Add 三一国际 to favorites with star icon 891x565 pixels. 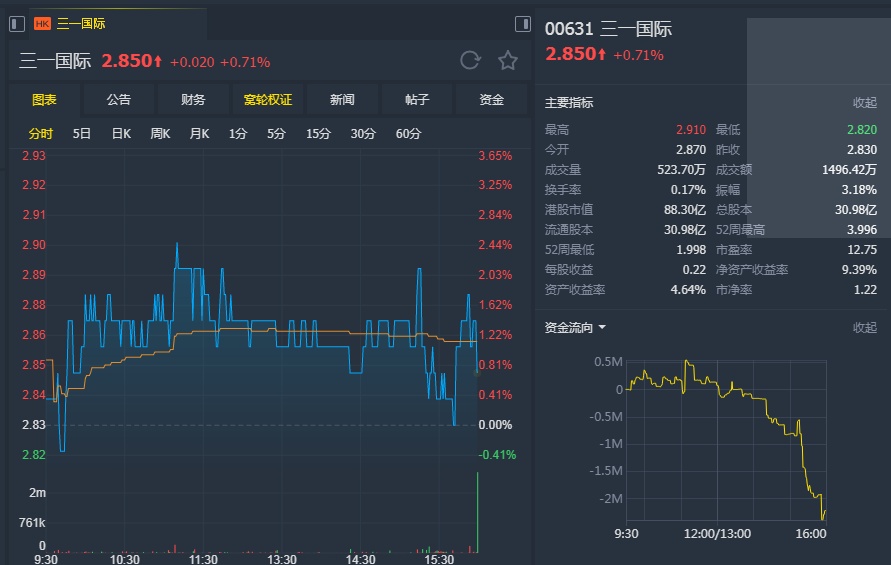pyautogui.click(x=508, y=61)
